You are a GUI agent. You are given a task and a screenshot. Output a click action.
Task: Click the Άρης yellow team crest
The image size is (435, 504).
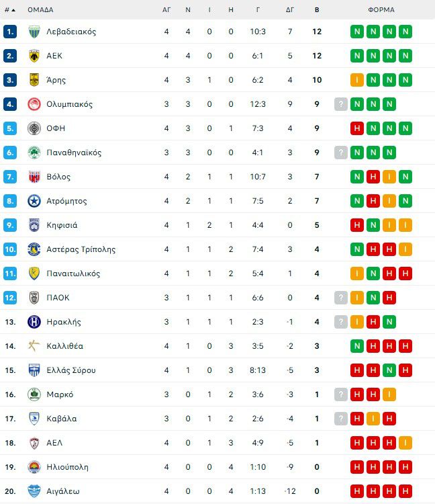click(x=34, y=80)
